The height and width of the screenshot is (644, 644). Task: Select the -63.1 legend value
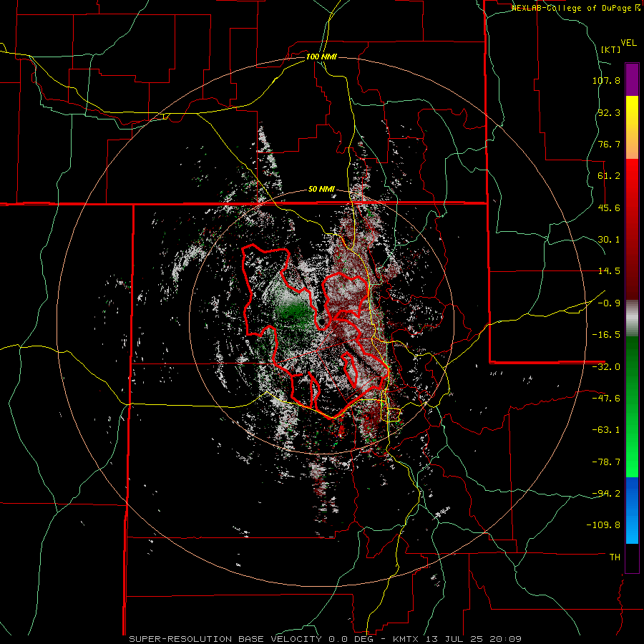point(606,430)
